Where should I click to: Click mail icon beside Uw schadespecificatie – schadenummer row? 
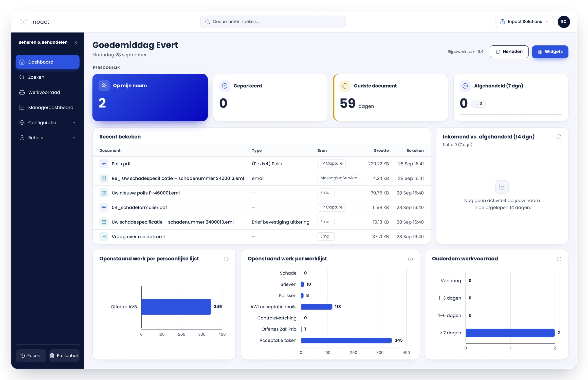[104, 222]
